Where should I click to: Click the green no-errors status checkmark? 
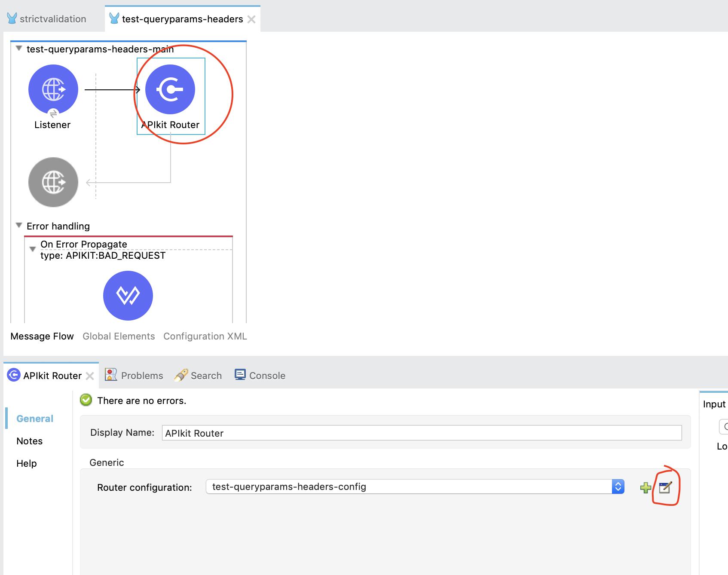coord(86,400)
